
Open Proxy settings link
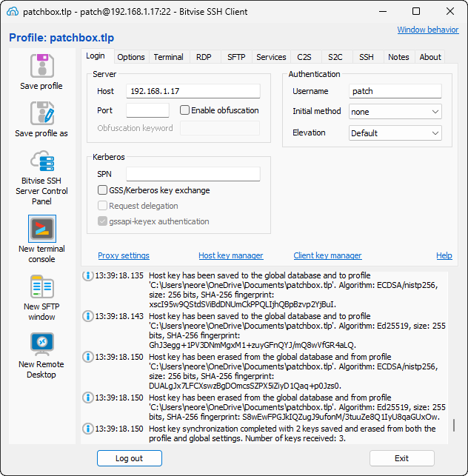pos(124,255)
